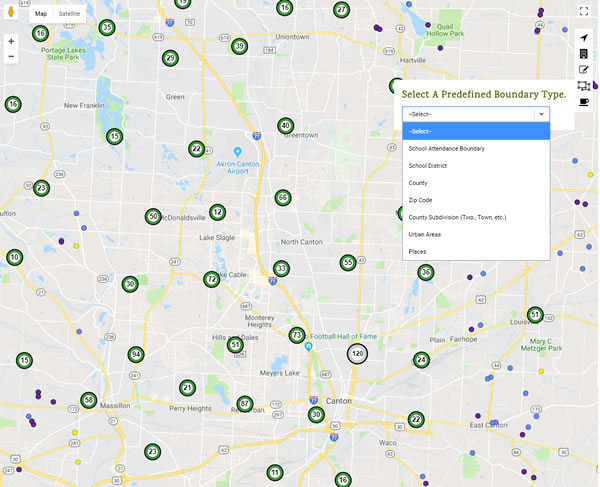Zoom in the map with plus button
Image resolution: width=600 pixels, height=487 pixels.
point(11,41)
